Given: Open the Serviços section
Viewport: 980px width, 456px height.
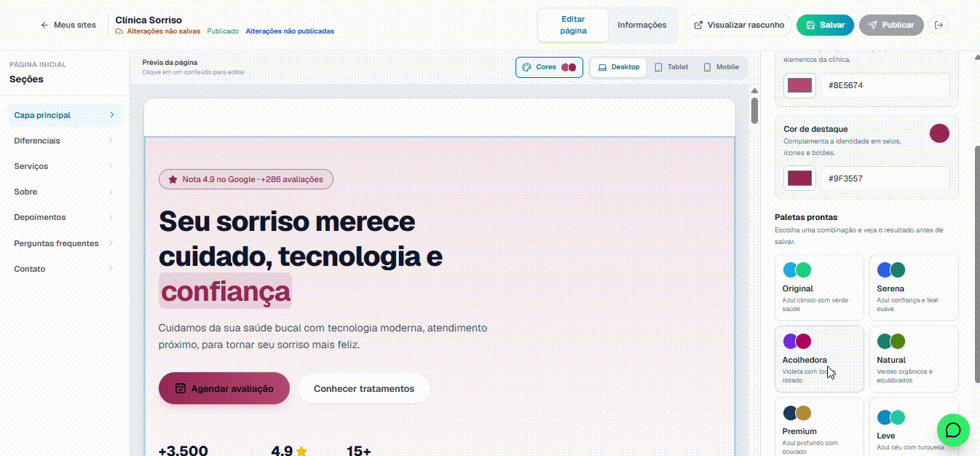Looking at the screenshot, I should tap(65, 166).
